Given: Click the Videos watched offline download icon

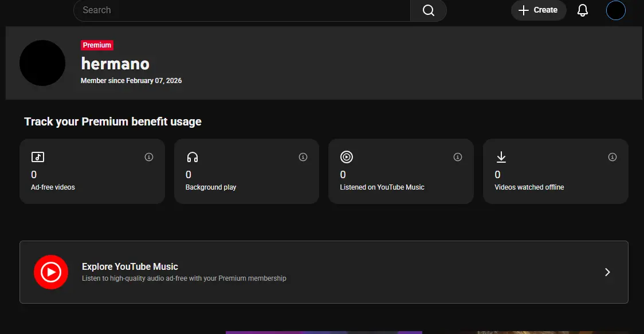Looking at the screenshot, I should coord(501,157).
